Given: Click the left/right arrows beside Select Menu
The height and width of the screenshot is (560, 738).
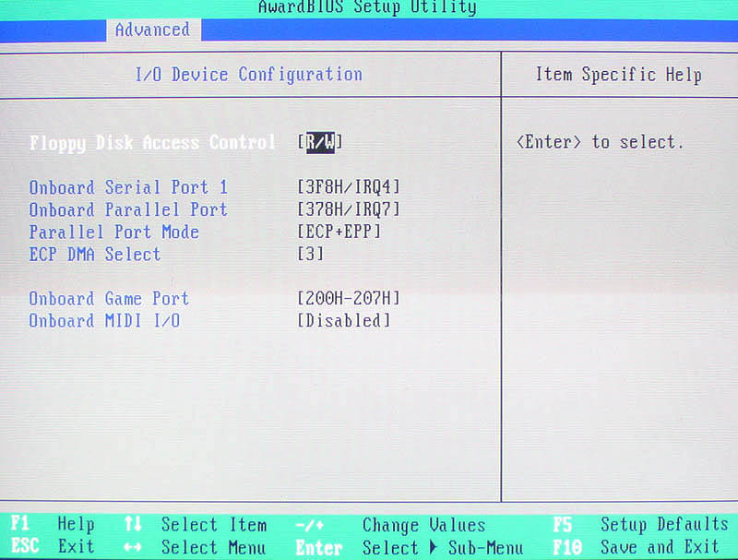Looking at the screenshot, I should (x=132, y=547).
